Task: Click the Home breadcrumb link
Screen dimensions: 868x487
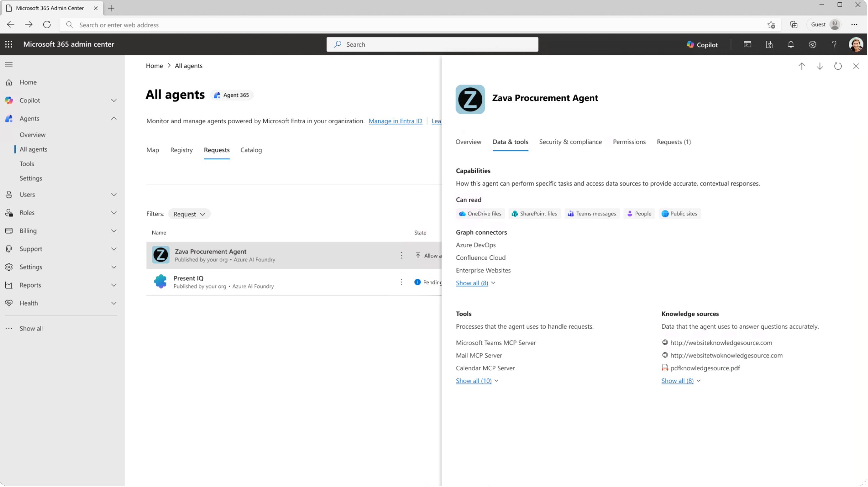Action: pyautogui.click(x=154, y=66)
